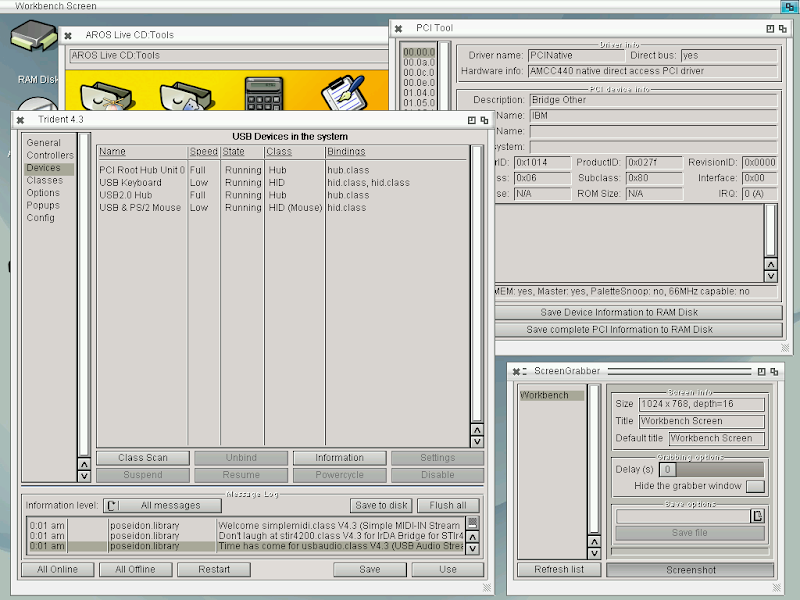800x600 pixels.
Task: Click the Trident window depth gadget
Action: point(487,119)
